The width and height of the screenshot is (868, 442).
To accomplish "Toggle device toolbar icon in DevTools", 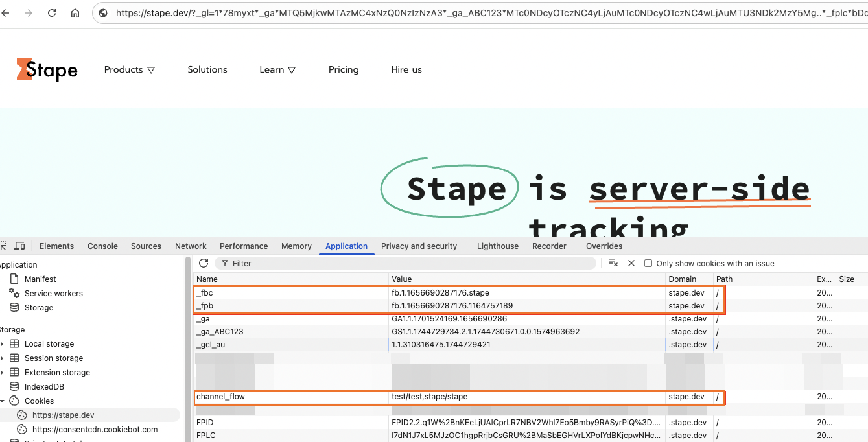I will tap(19, 246).
